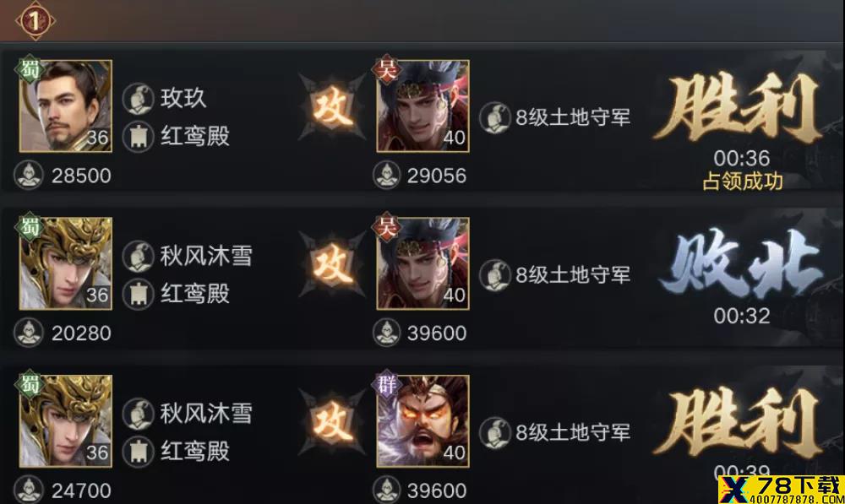Open the 群 faction defender portrait
Screen dimensions: 845x504
coord(422,421)
